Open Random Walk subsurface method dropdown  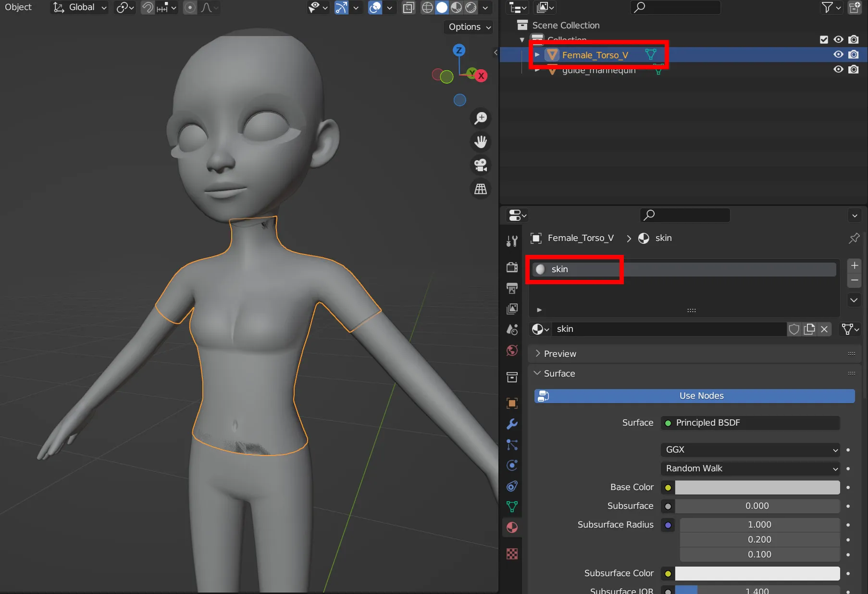[750, 468]
